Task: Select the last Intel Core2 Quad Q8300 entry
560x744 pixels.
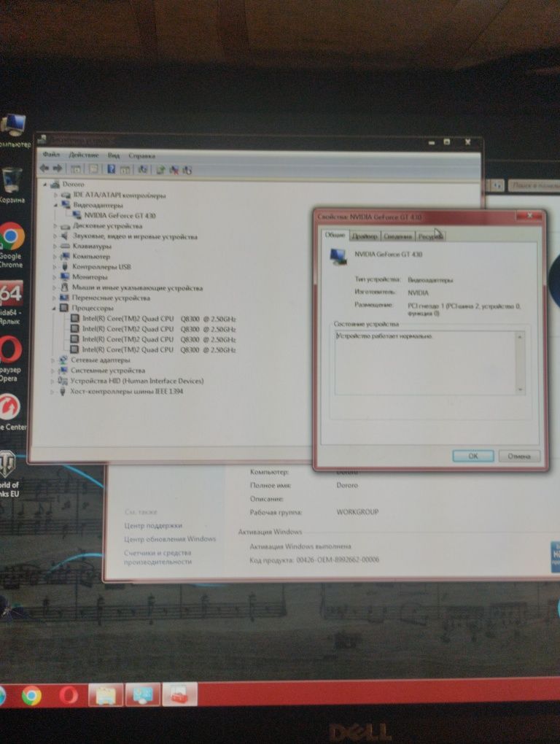Action: [x=158, y=349]
